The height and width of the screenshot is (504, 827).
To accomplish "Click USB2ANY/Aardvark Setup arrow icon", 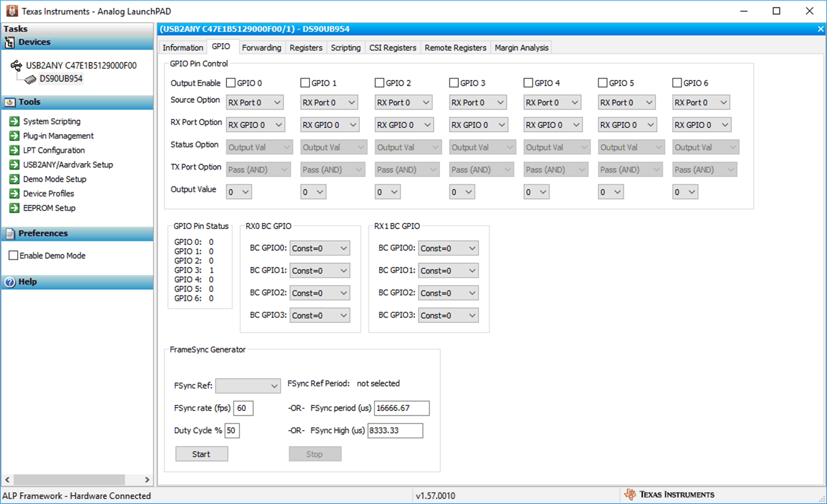I will click(x=14, y=165).
